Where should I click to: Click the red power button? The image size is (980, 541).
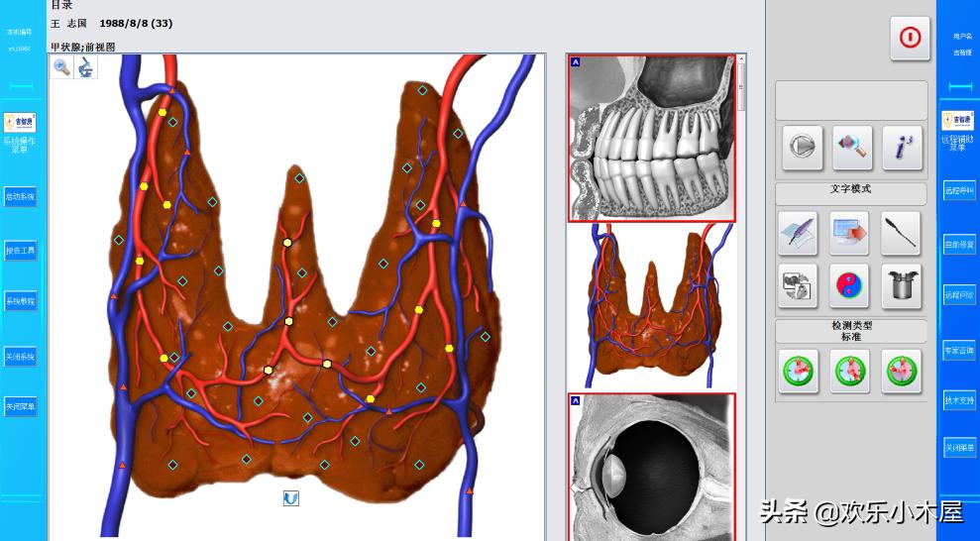point(910,38)
